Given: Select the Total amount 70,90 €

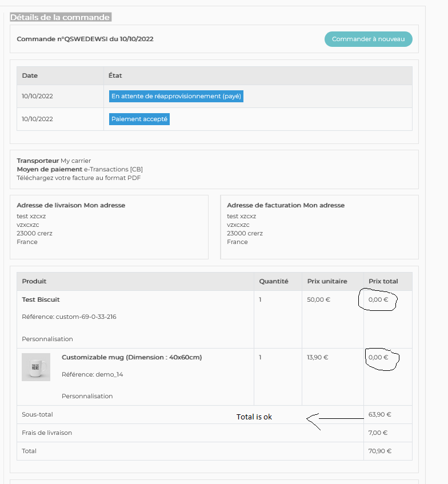Looking at the screenshot, I should (380, 451).
